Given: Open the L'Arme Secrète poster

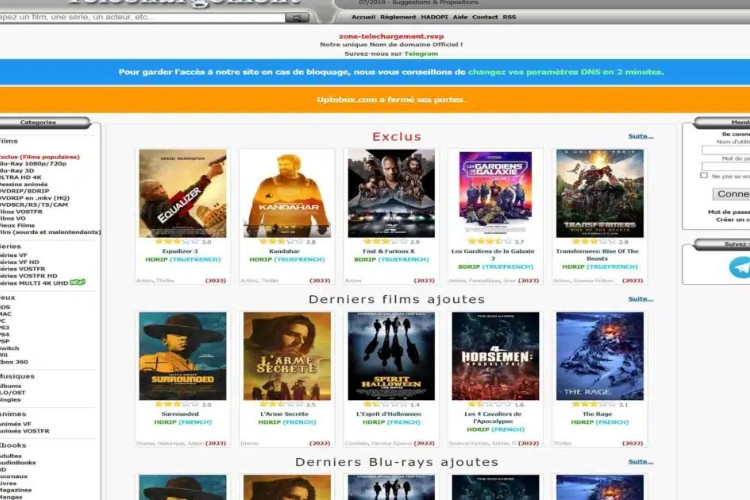Looking at the screenshot, I should pos(287,356).
